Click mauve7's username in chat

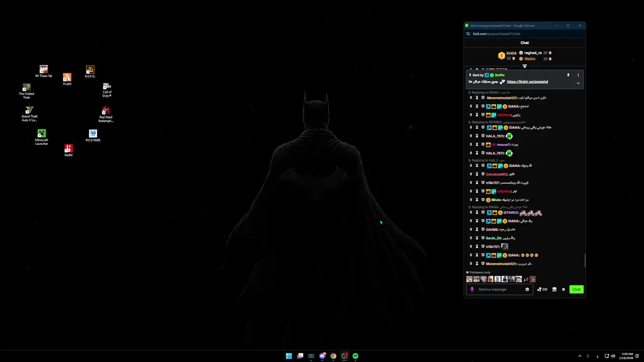click(x=503, y=145)
